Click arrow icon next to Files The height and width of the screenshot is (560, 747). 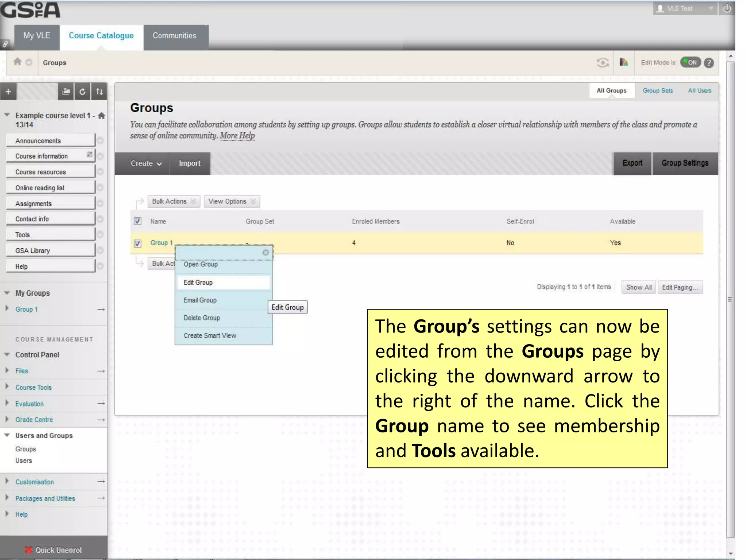[x=101, y=371]
